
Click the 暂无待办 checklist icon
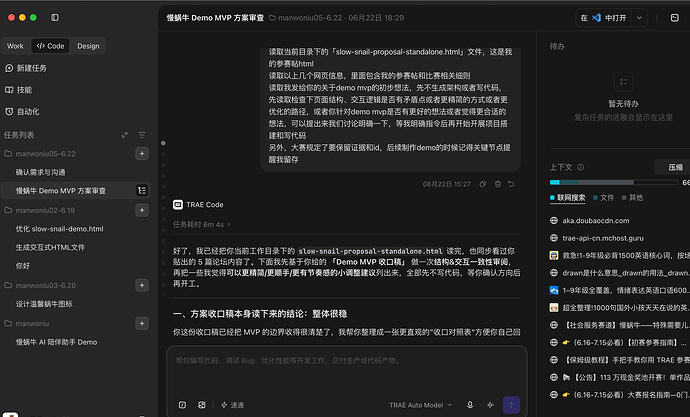point(623,82)
